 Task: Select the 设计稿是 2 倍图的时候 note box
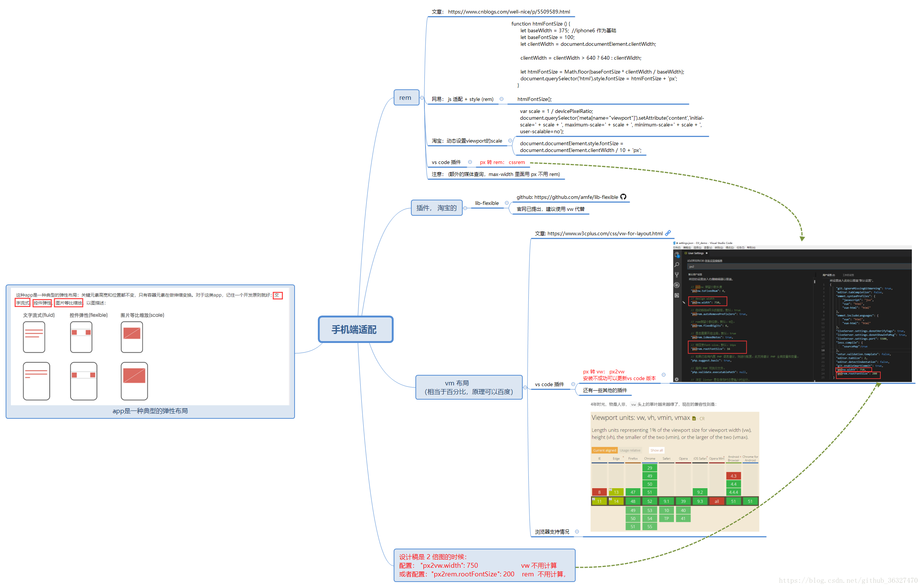pyautogui.click(x=484, y=565)
